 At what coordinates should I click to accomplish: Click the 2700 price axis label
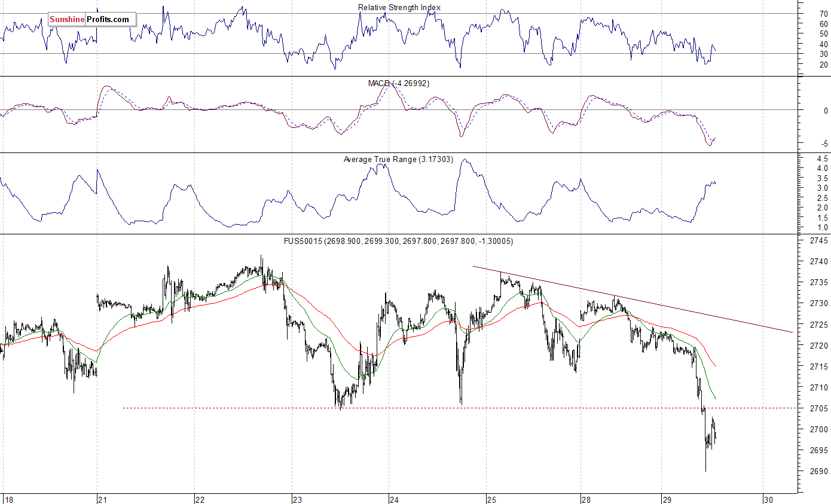[x=820, y=429]
